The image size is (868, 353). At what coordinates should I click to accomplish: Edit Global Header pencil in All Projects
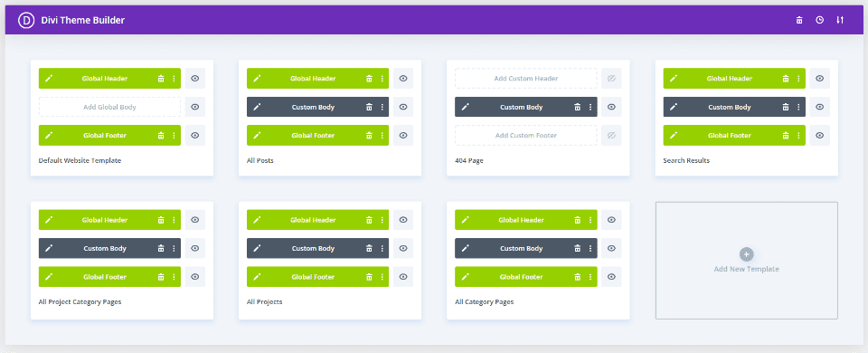(x=257, y=220)
